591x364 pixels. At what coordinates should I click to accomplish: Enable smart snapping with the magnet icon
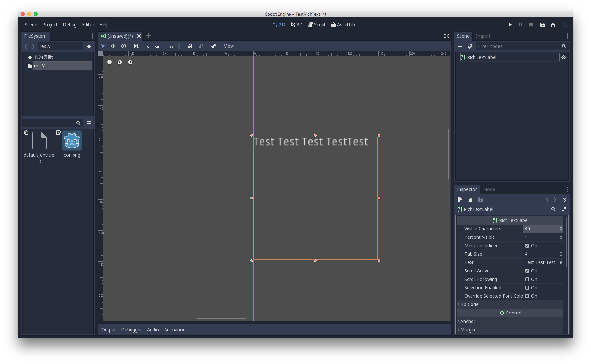(x=171, y=46)
